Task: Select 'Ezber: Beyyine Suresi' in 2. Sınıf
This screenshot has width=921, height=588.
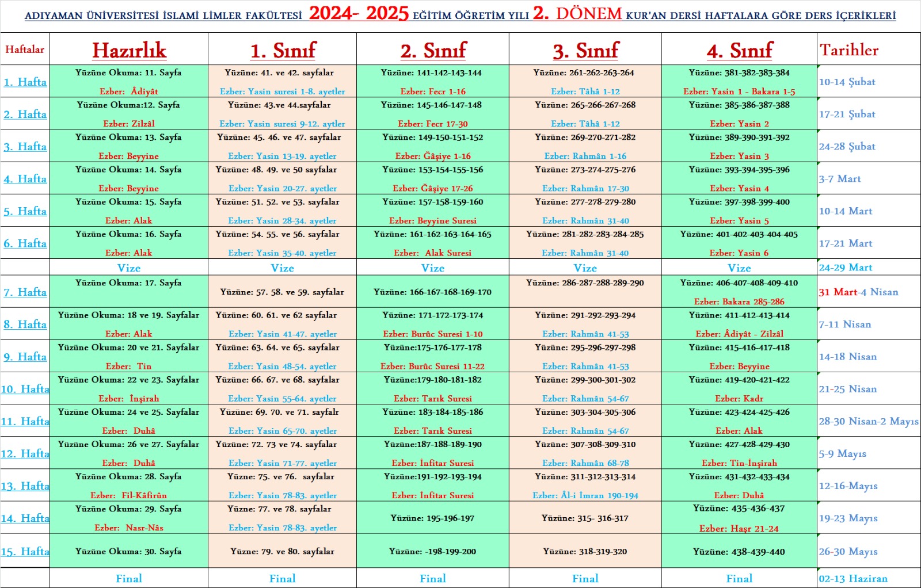Action: 432,220
